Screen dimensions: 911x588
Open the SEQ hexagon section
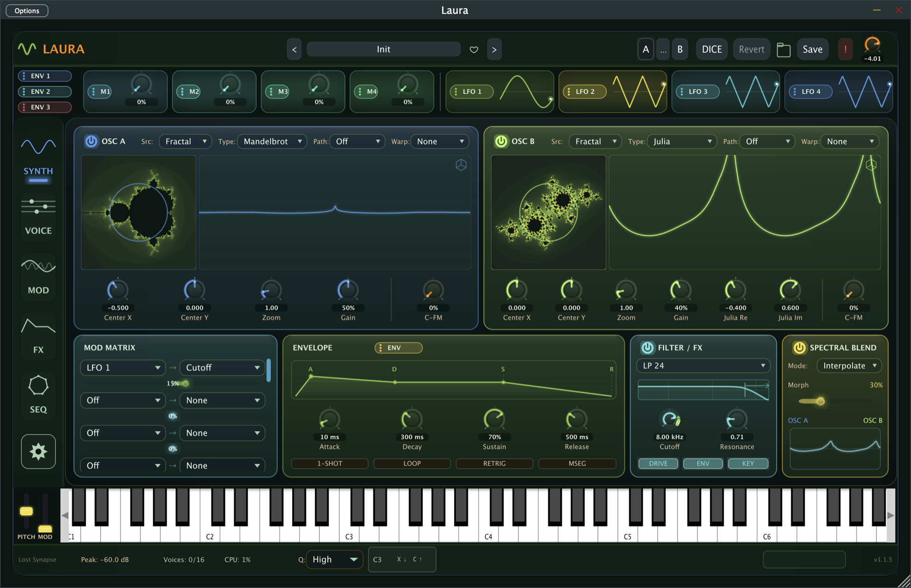point(38,395)
